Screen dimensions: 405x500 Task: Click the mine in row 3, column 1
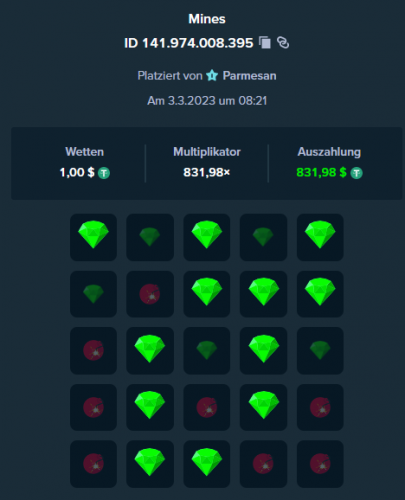pos(93,351)
